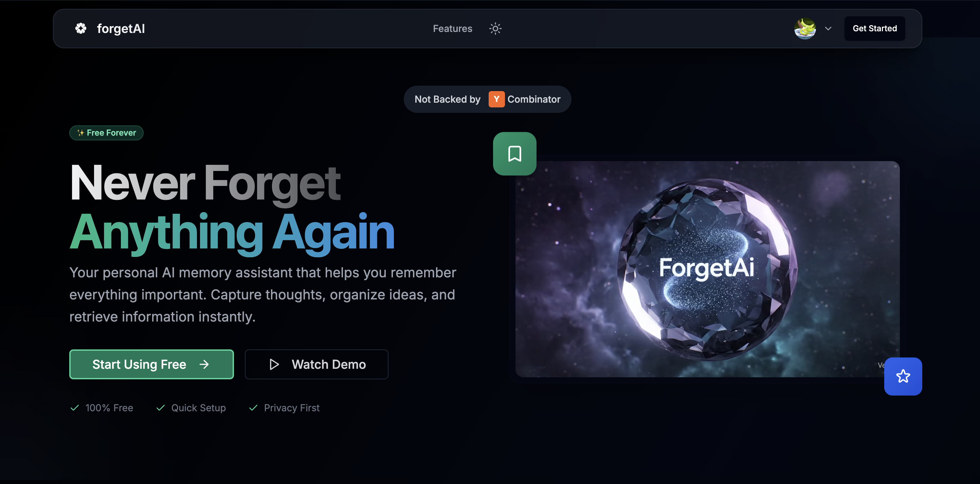Click the Watch Demo button text
The height and width of the screenshot is (484, 980).
(328, 364)
